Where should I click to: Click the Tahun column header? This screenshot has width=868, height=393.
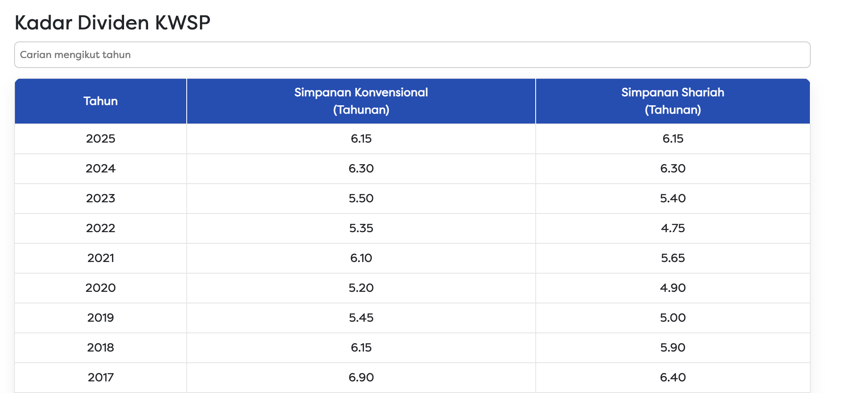pos(100,101)
